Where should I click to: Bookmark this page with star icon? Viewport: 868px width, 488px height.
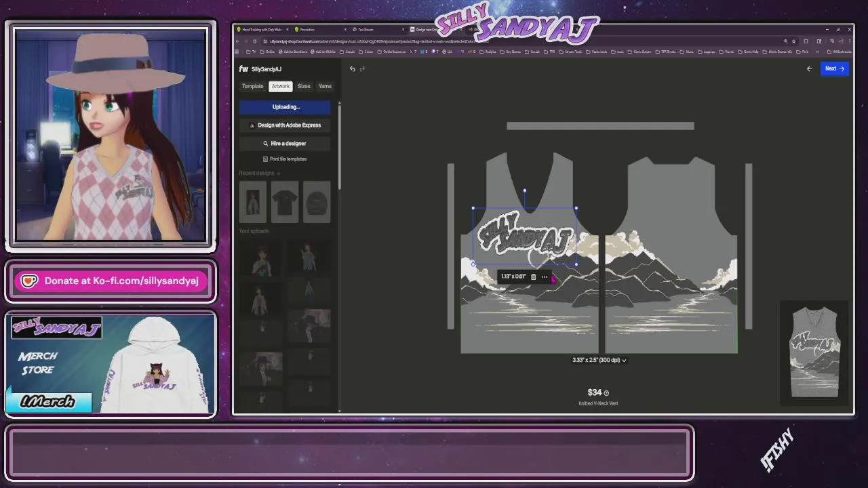[794, 41]
